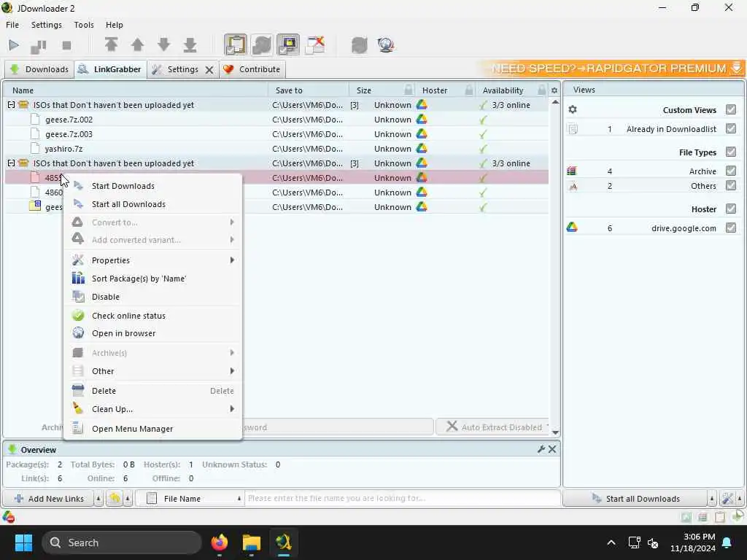Toggle the Others file type checkbox
Image resolution: width=747 pixels, height=560 pixels.
click(x=731, y=186)
